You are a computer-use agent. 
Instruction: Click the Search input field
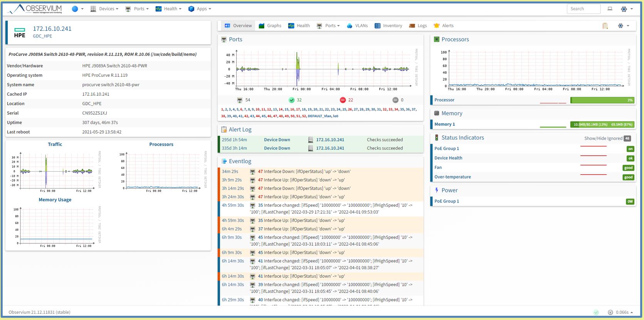pyautogui.click(x=583, y=9)
